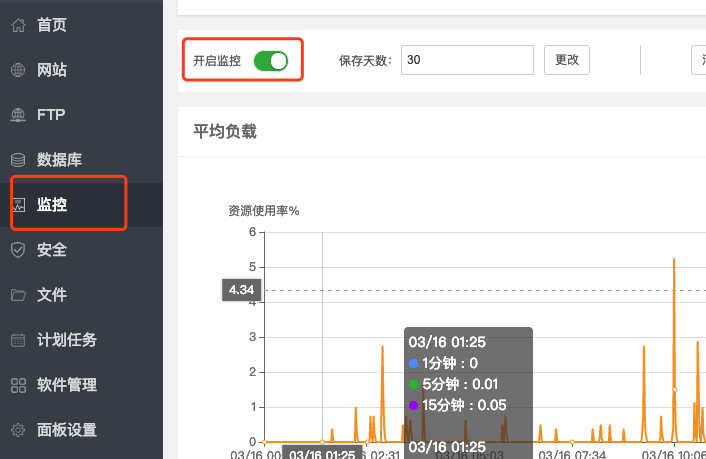Click the 资源使用率% axis label
706x459 pixels.
[x=263, y=210]
